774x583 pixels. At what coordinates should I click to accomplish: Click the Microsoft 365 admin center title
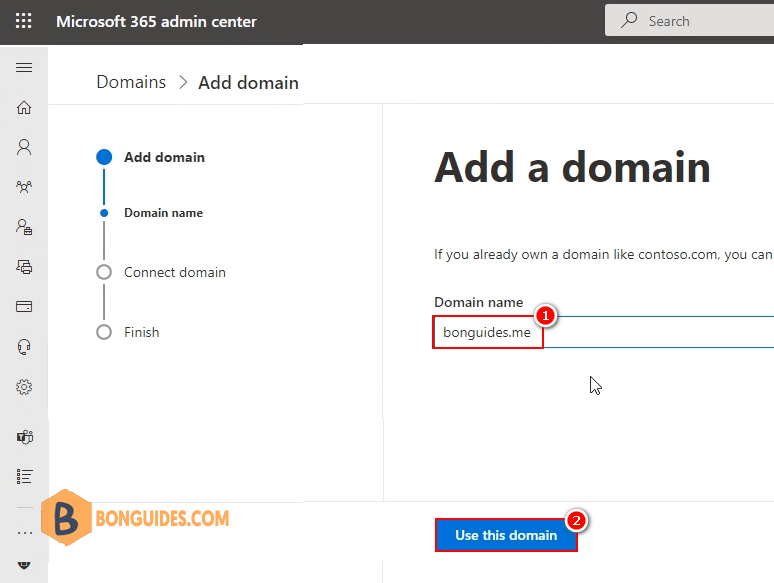156,21
